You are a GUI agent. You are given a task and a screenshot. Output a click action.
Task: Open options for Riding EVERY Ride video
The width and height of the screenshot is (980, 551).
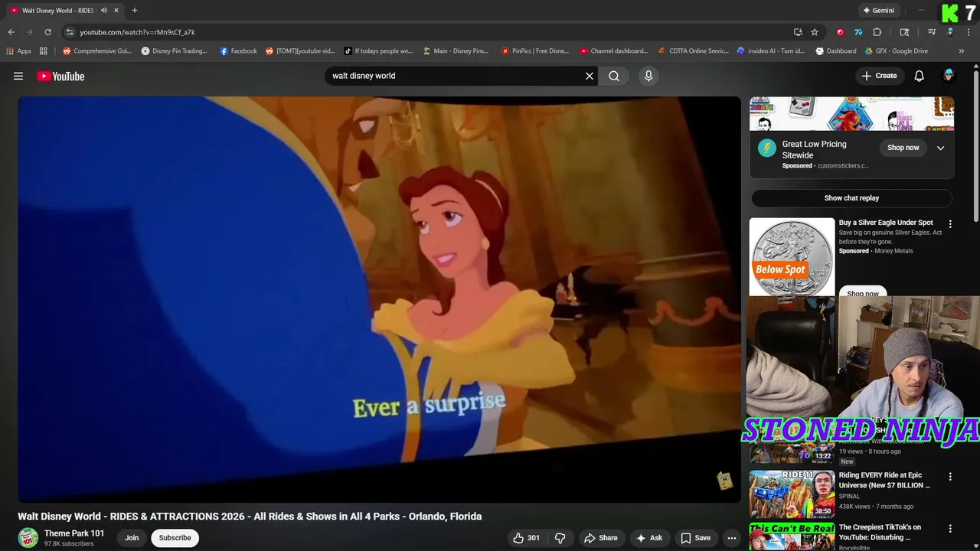[x=950, y=477]
